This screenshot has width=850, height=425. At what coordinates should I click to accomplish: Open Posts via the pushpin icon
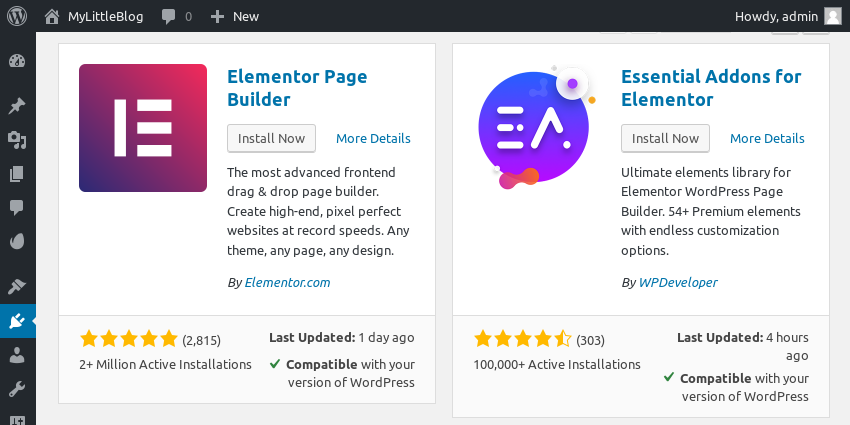tap(17, 106)
